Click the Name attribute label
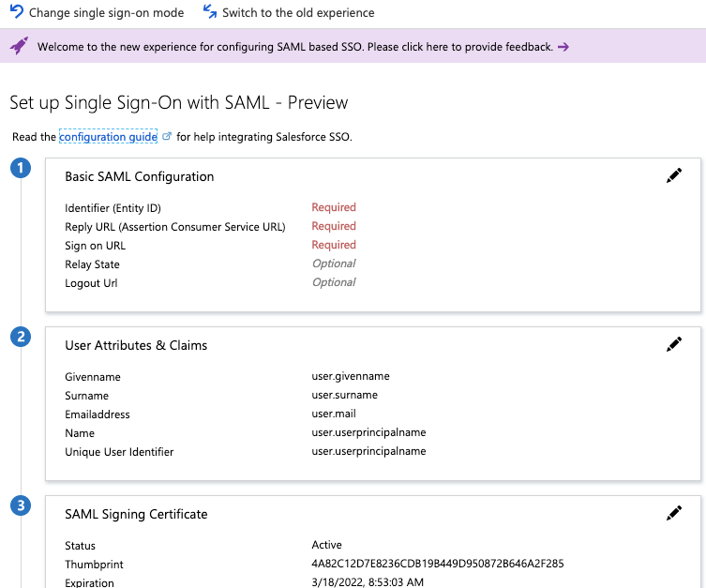This screenshot has height=588, width=706. click(80, 433)
